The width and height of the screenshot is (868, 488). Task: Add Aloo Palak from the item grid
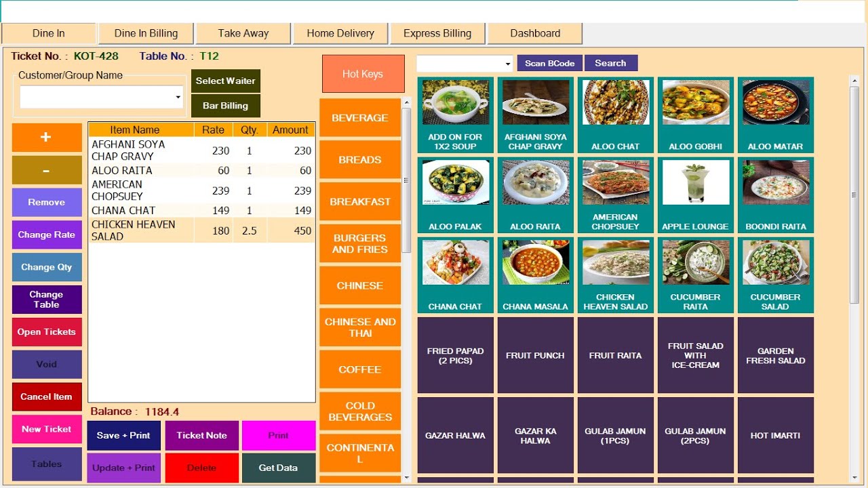click(455, 195)
